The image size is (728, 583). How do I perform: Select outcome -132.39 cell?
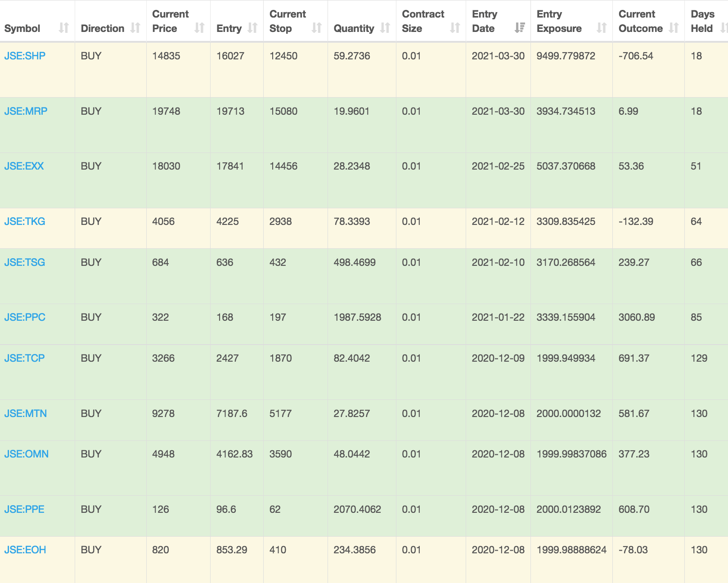(636, 221)
